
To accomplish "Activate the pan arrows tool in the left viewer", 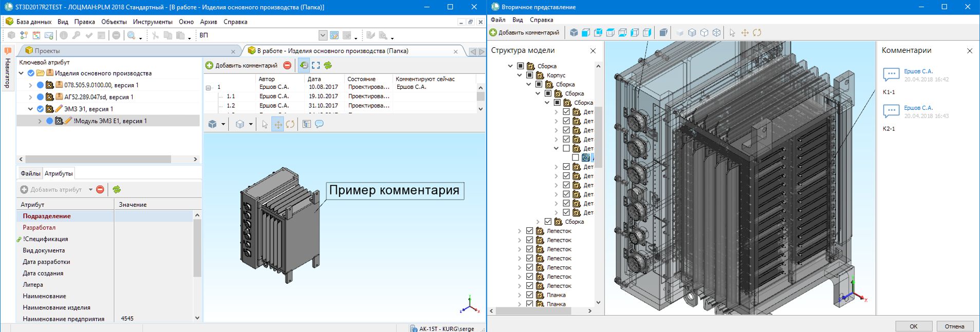I will pos(278,124).
